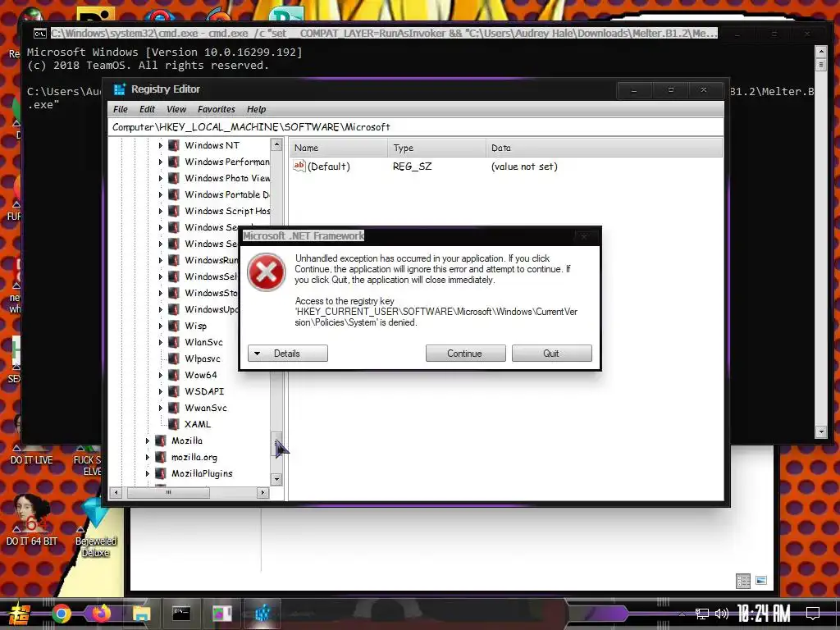Switch to the cmd taskbar button
Screen dimensions: 840x630
(181, 614)
